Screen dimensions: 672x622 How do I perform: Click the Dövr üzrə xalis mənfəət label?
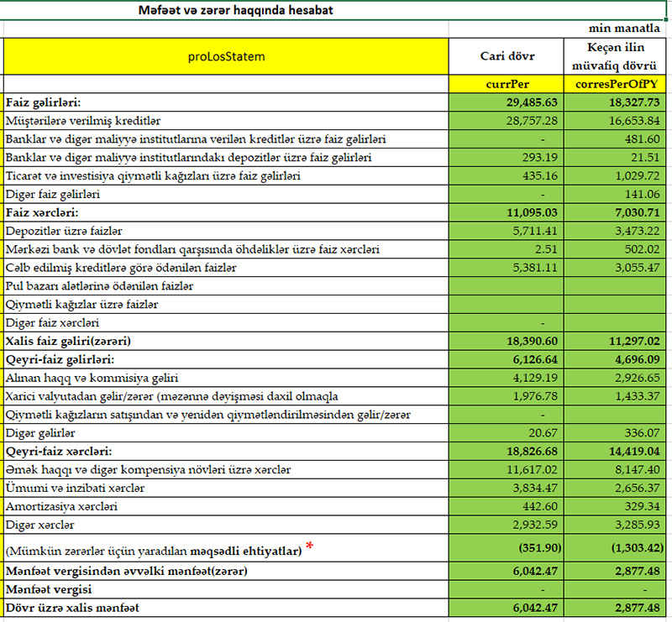(x=73, y=609)
